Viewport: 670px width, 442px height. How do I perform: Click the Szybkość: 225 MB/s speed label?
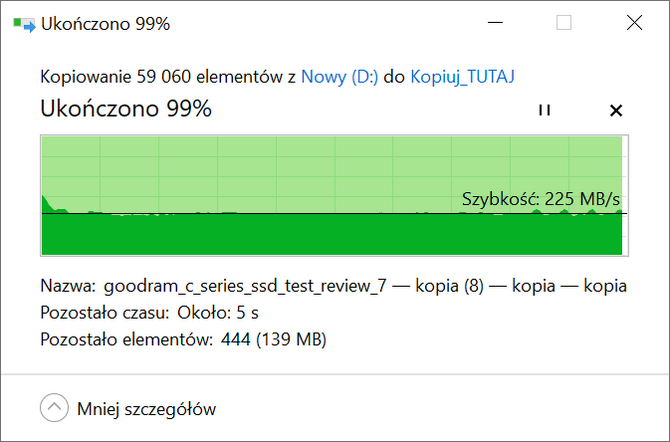541,199
